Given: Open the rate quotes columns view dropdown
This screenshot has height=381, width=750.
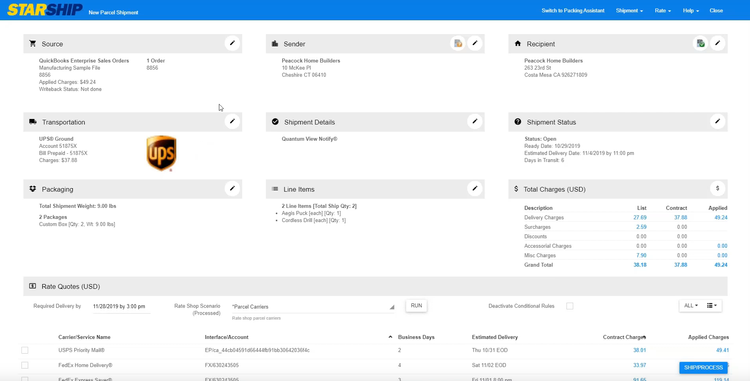Looking at the screenshot, I should pos(712,305).
